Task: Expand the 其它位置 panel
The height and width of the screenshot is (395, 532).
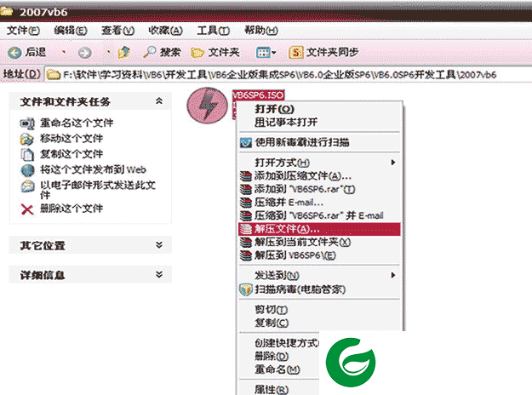Action: point(159,244)
